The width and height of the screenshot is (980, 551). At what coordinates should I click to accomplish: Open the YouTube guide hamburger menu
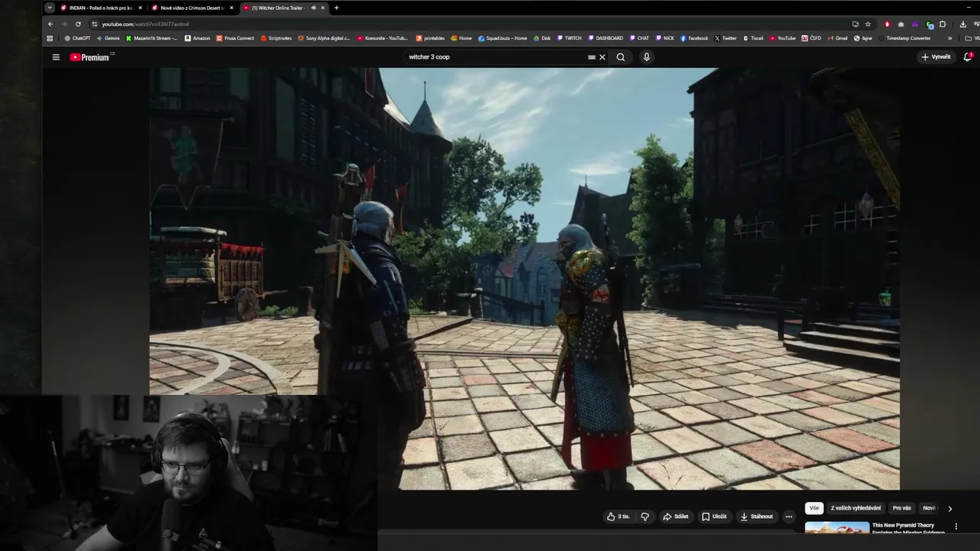[x=56, y=57]
